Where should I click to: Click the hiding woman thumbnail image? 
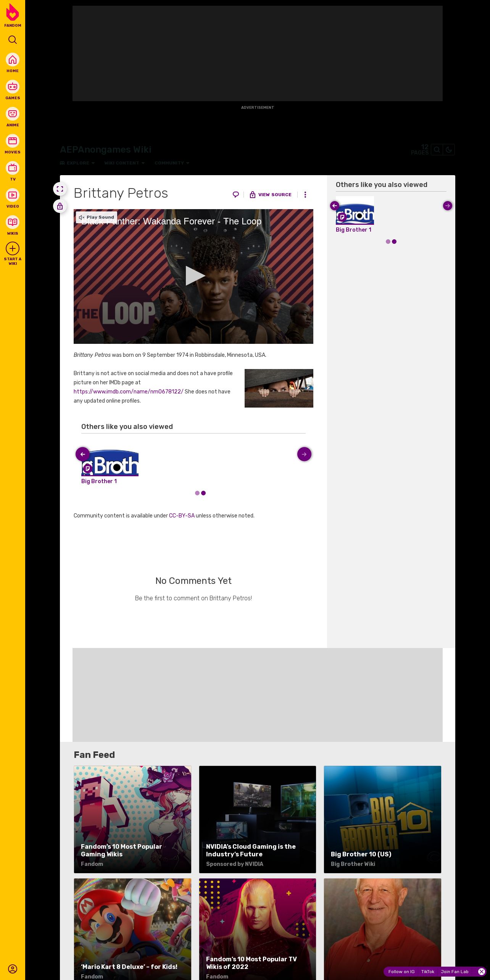tap(279, 388)
